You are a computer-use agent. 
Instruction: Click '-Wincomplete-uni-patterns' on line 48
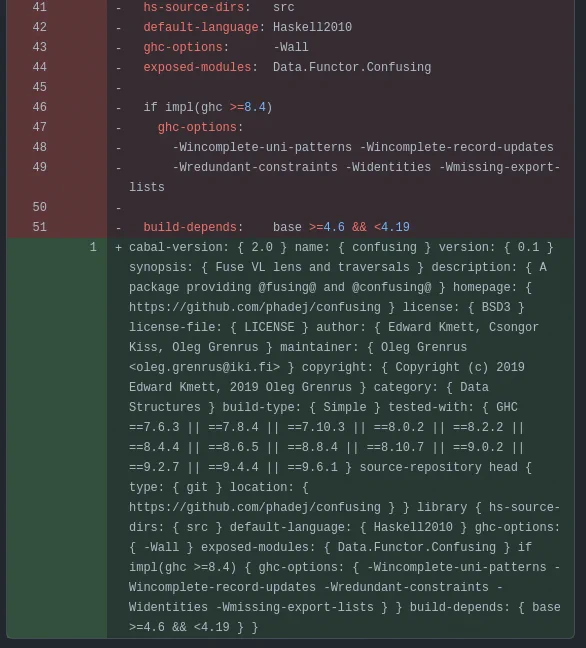click(x=262, y=147)
